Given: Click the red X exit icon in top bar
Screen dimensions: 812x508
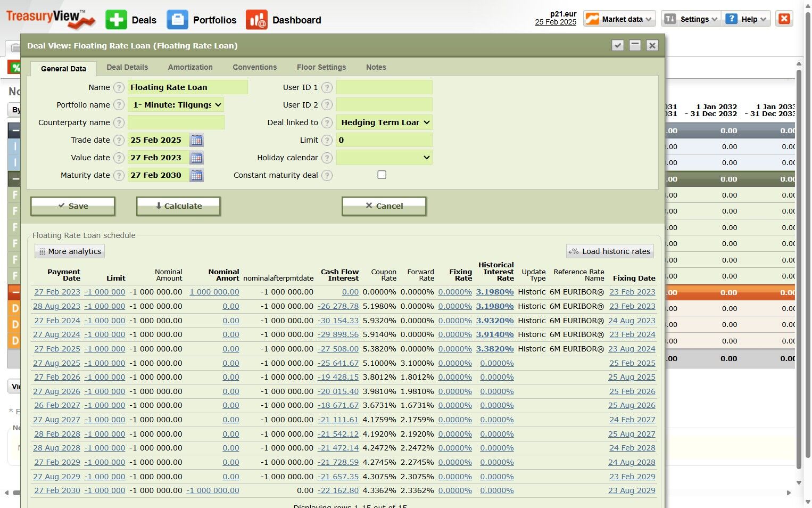Looking at the screenshot, I should click(784, 19).
